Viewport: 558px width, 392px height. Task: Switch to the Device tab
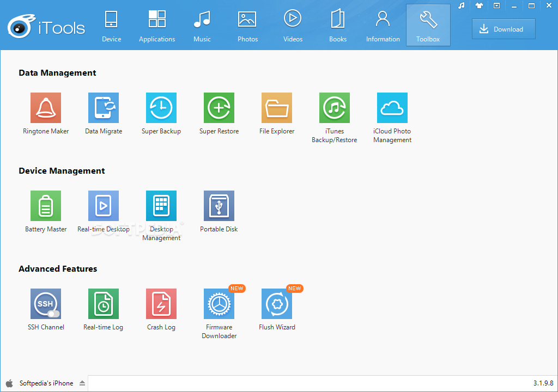pos(111,26)
